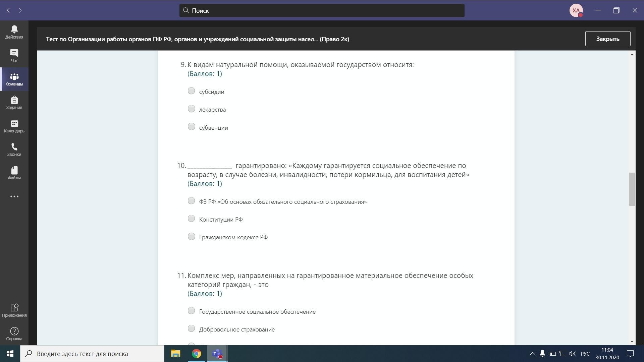Open the Activity bell icon

[14, 32]
